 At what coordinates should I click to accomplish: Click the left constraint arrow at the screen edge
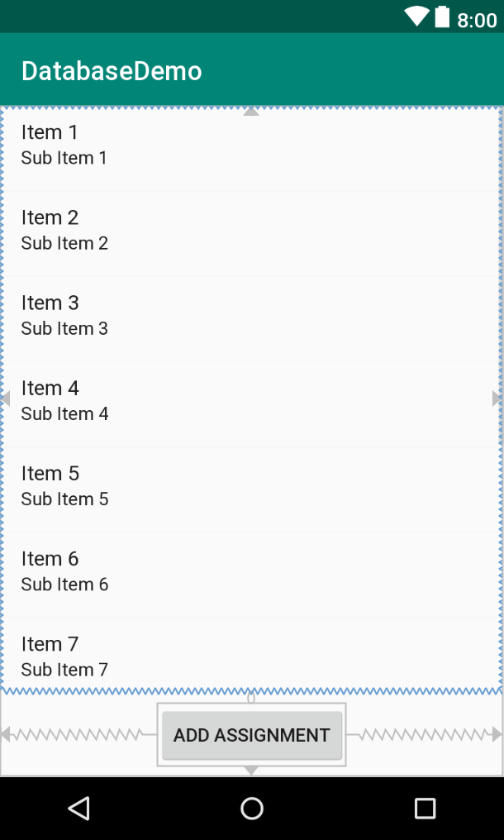[6, 399]
